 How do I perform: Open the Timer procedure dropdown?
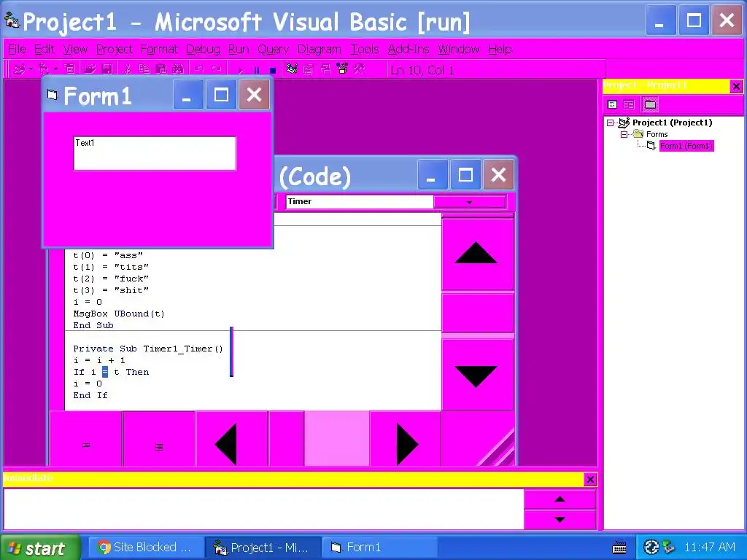click(x=469, y=202)
